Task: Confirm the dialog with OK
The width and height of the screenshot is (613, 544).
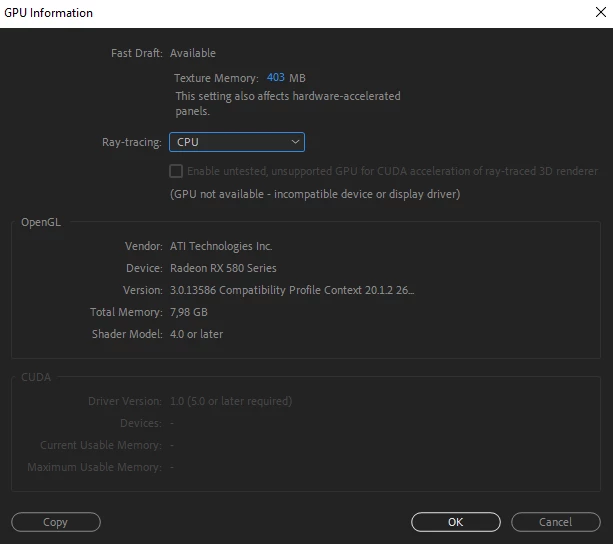Action: point(456,522)
